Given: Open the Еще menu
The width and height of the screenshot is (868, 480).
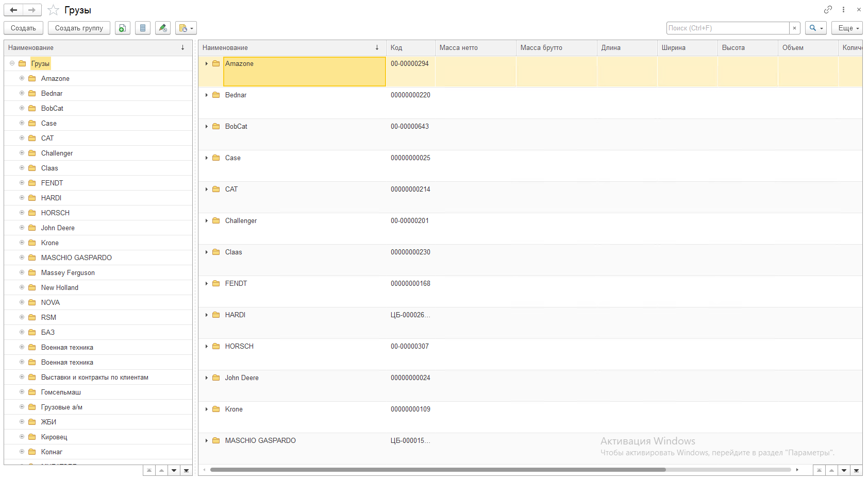Looking at the screenshot, I should 847,28.
